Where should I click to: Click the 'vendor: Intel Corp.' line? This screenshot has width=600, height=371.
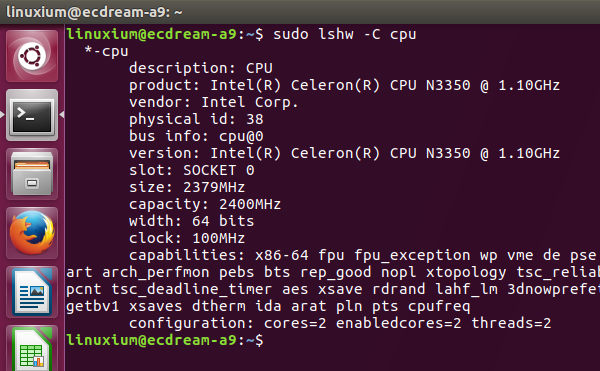point(214,102)
